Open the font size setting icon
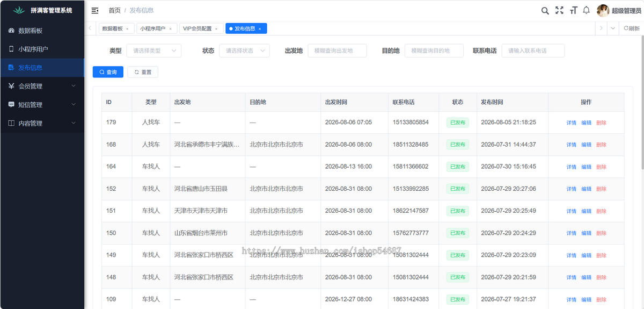Screen dimensions: 644x309 (x=573, y=10)
